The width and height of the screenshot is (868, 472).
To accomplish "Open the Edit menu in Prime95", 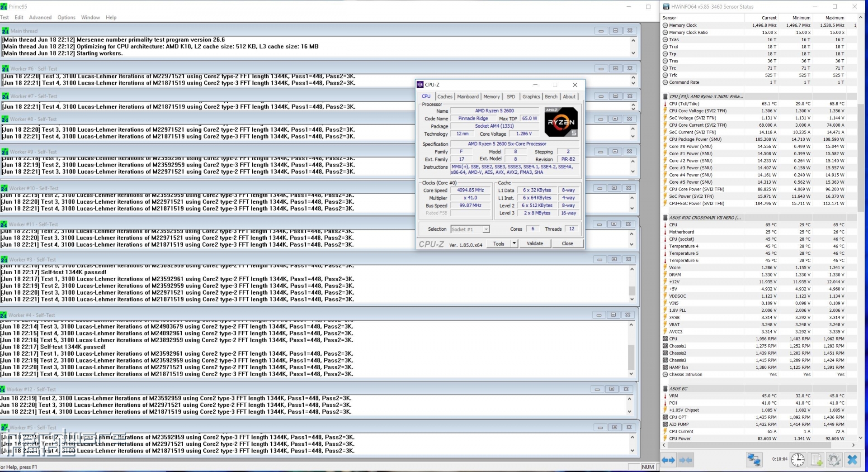I will [19, 18].
